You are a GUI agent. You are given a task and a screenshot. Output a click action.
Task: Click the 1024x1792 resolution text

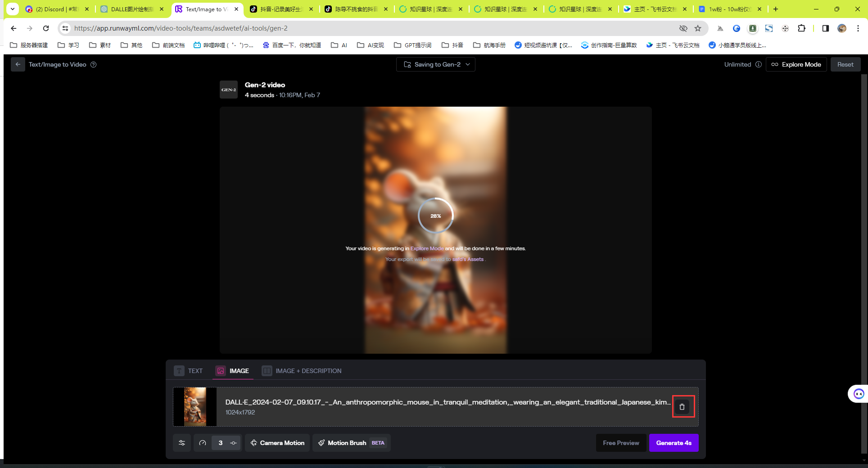coord(240,412)
